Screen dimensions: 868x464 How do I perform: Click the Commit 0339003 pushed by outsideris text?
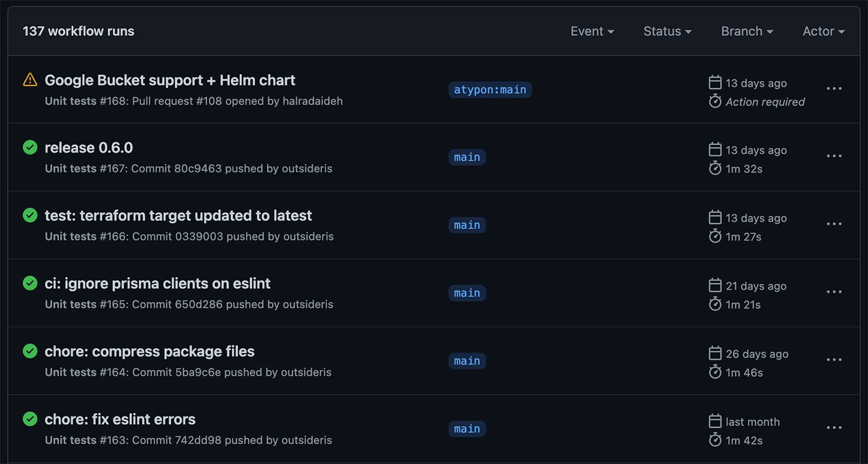[233, 237]
